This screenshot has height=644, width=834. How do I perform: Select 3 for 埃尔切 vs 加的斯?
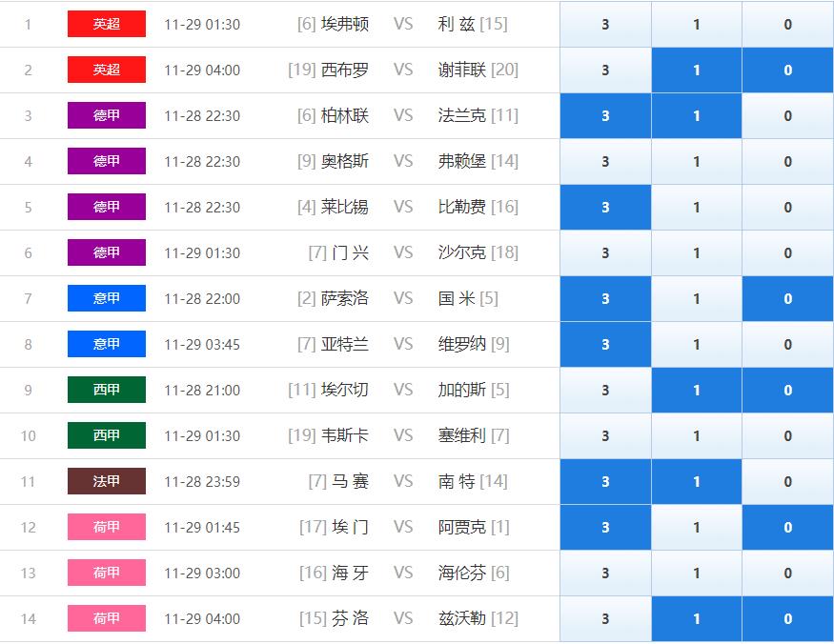[x=605, y=390]
